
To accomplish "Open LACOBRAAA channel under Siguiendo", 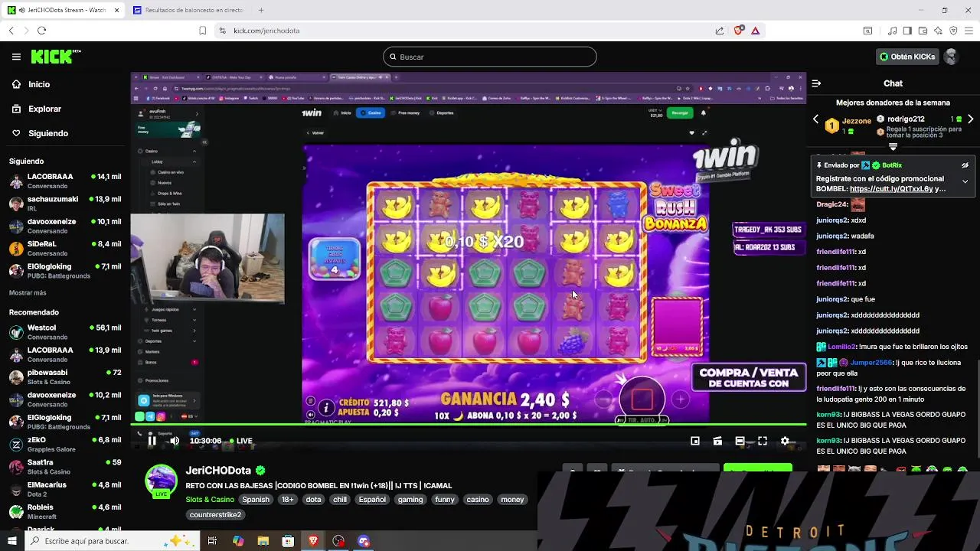I will [65, 181].
